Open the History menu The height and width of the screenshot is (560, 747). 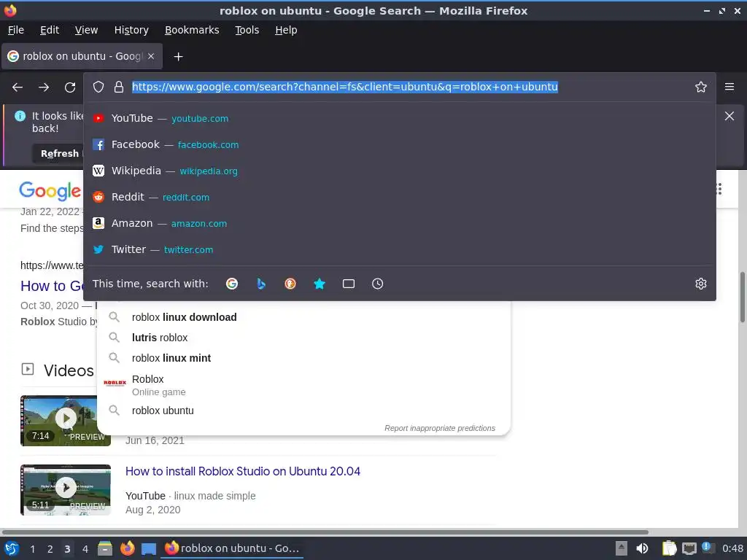pos(131,30)
